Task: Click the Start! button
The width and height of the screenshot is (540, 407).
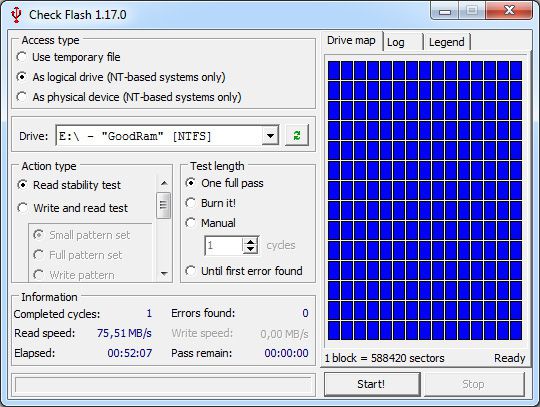Action: [x=372, y=384]
